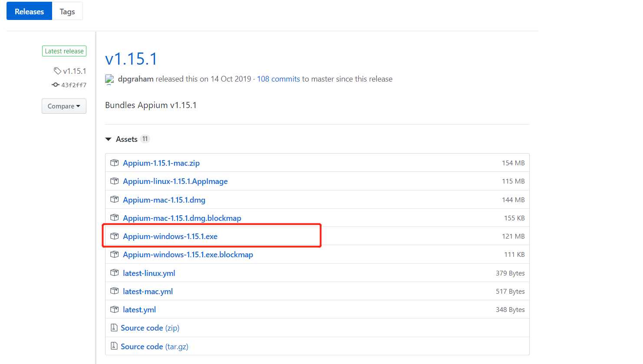Click the Bundles Appium v1.15.1 description
This screenshot has width=643, height=364.
click(x=151, y=105)
